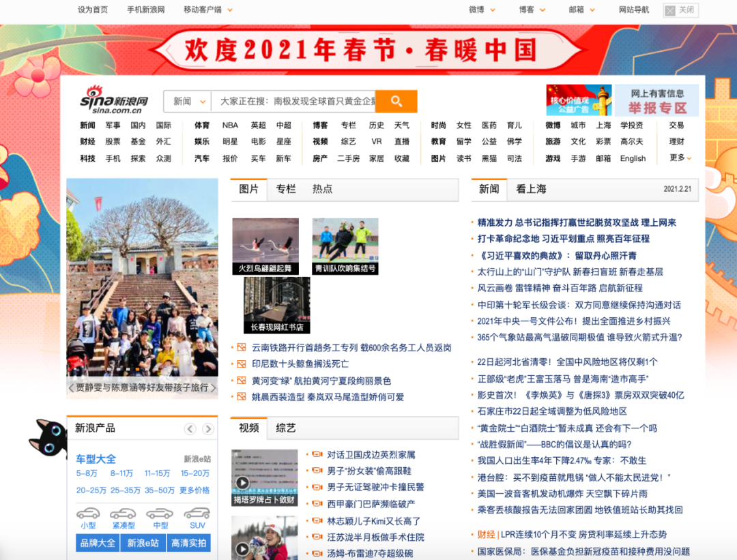Screen dimensions: 737x560
Task: Select the 图片 tab
Action: (248, 189)
